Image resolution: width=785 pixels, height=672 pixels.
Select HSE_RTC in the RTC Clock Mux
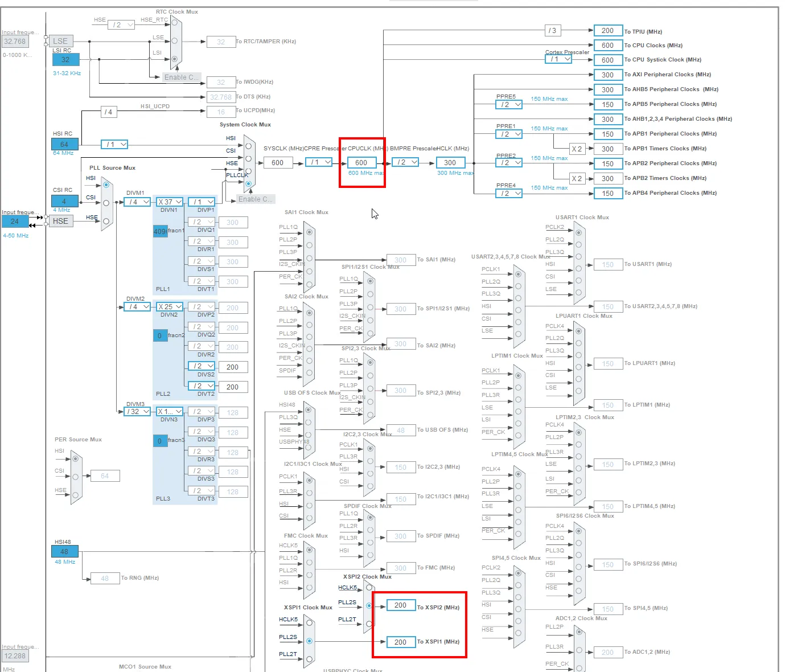click(175, 23)
